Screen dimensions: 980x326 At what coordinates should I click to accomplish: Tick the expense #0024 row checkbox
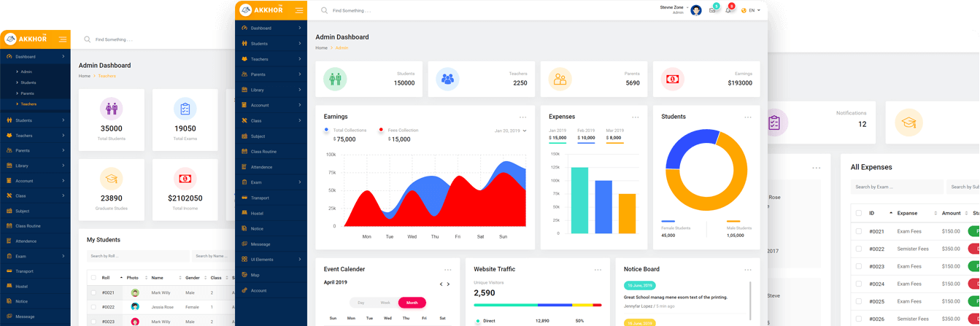click(858, 284)
